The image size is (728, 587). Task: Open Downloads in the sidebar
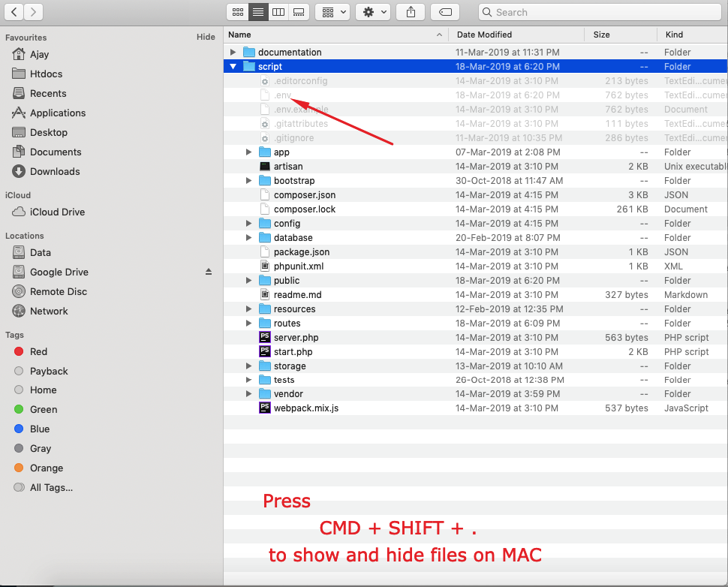55,171
